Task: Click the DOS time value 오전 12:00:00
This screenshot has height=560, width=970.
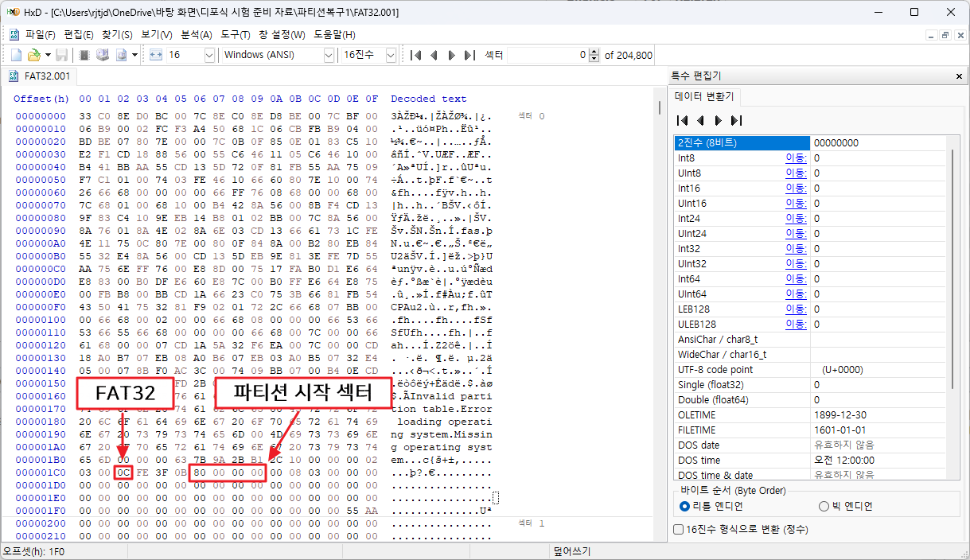Action: click(846, 461)
